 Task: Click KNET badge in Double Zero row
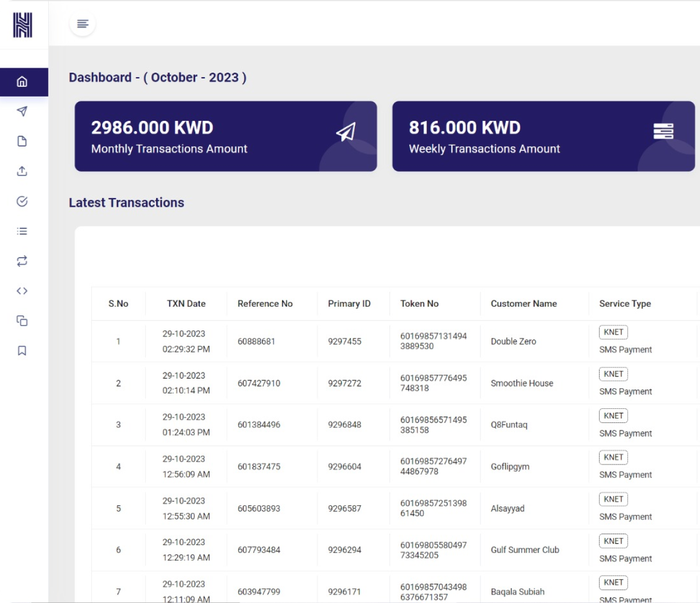[x=613, y=332]
